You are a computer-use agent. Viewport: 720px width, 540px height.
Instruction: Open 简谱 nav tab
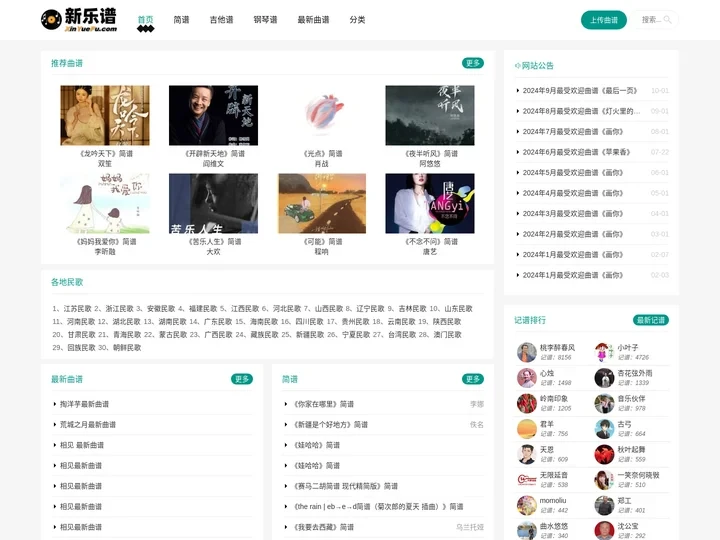[181, 20]
